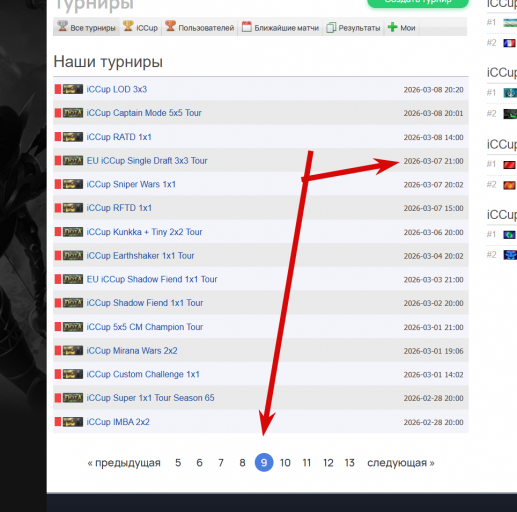This screenshot has width=517, height=512.
Task: Click the date 2026-03-06 20:00
Action: pyautogui.click(x=433, y=232)
